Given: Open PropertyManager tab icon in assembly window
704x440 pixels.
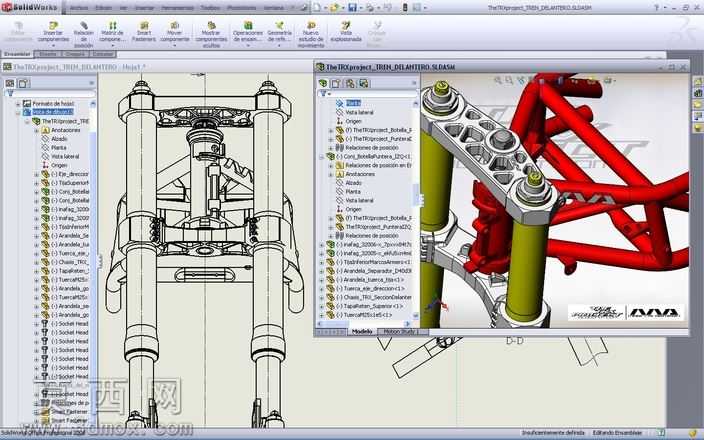Looking at the screenshot, I should [x=336, y=83].
